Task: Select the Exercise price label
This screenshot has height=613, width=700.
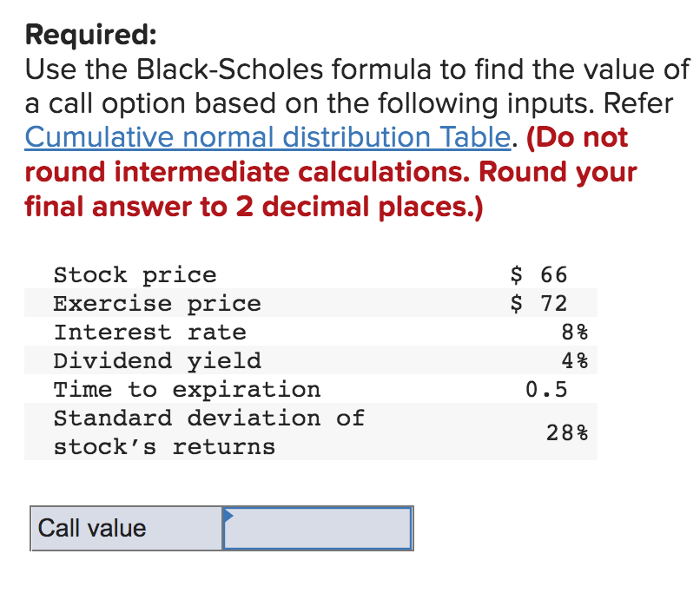Action: 156,303
